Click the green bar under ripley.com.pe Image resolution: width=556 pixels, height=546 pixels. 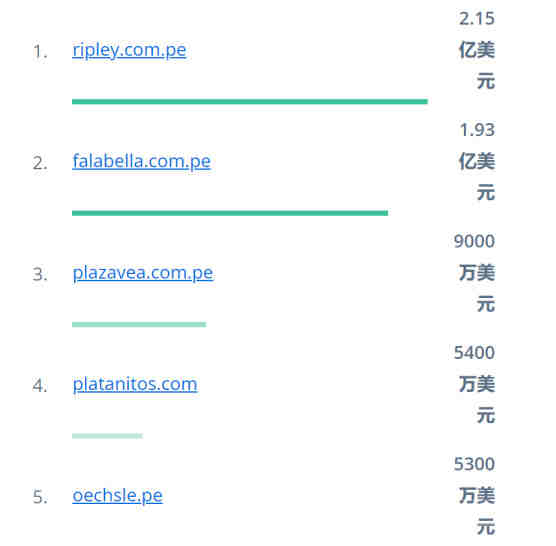(250, 102)
